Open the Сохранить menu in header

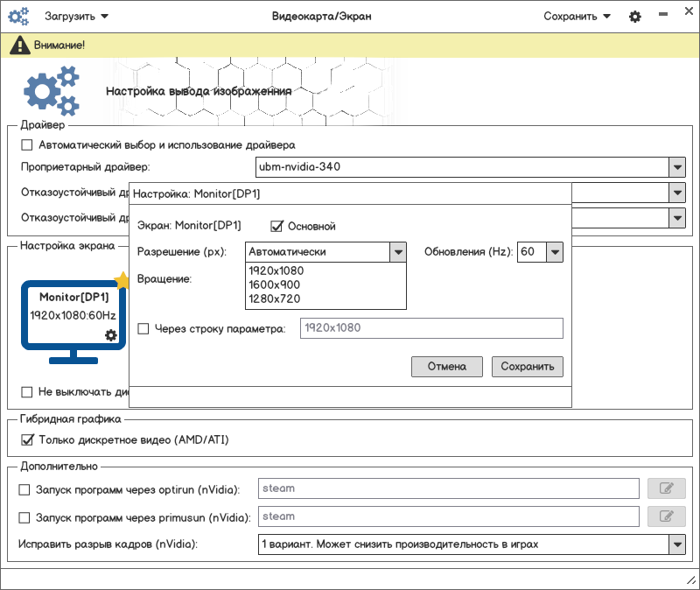[577, 17]
